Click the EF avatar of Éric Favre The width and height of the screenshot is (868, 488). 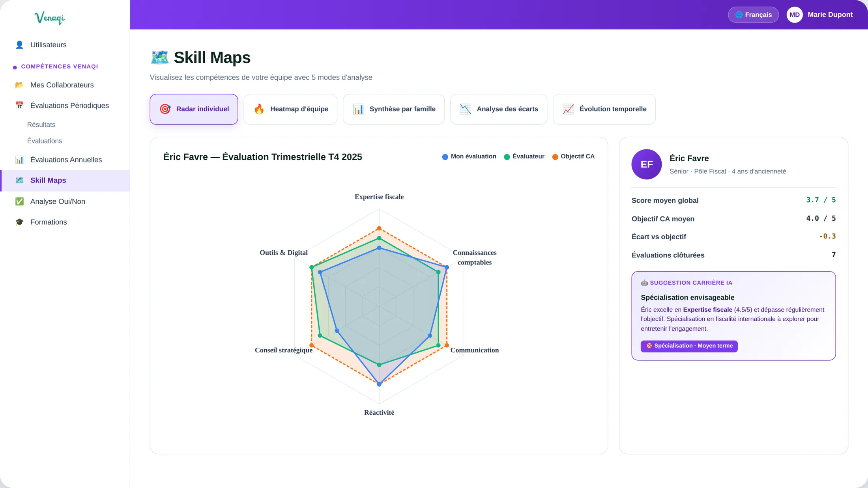click(x=647, y=164)
